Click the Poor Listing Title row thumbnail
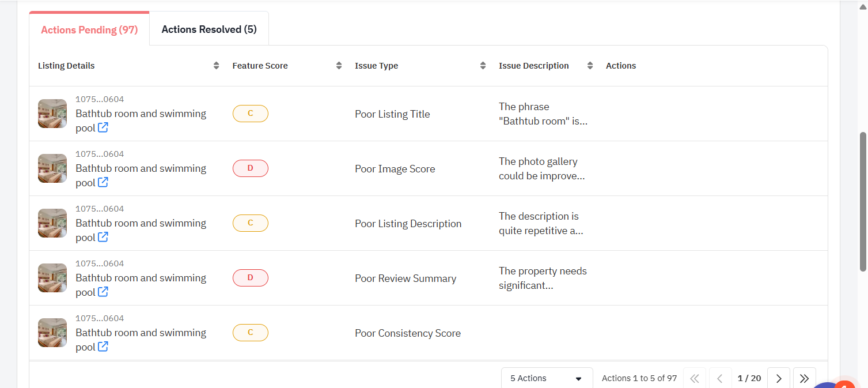Image resolution: width=868 pixels, height=388 pixels. click(52, 114)
